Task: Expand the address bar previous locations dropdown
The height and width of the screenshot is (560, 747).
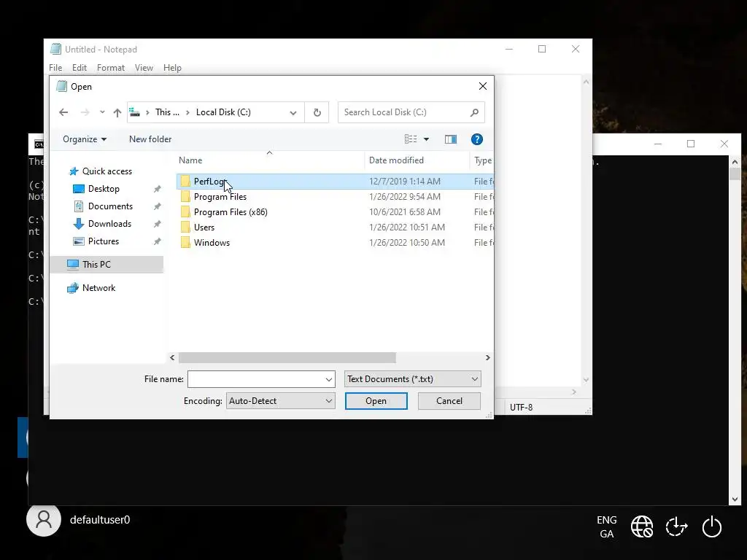Action: click(x=293, y=113)
